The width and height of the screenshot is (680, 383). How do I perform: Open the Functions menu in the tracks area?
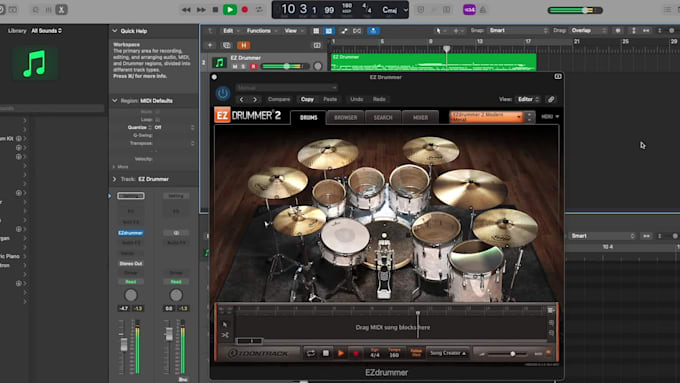point(261,31)
